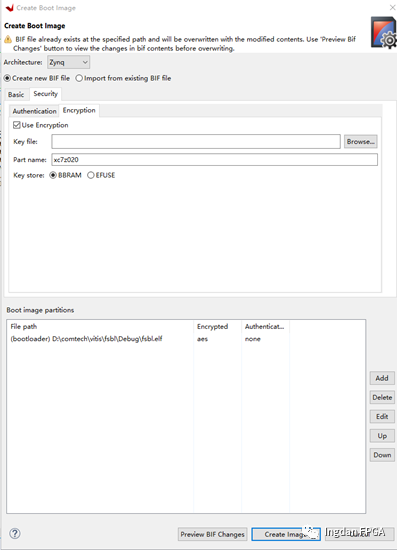The image size is (397, 550).
Task: Click the help question mark icon
Action: click(15, 534)
